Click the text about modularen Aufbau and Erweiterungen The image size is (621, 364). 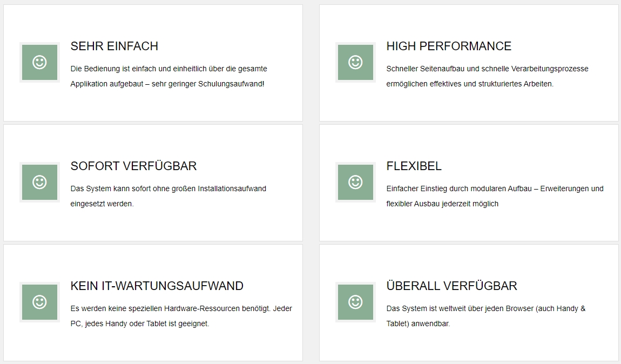pyautogui.click(x=495, y=196)
